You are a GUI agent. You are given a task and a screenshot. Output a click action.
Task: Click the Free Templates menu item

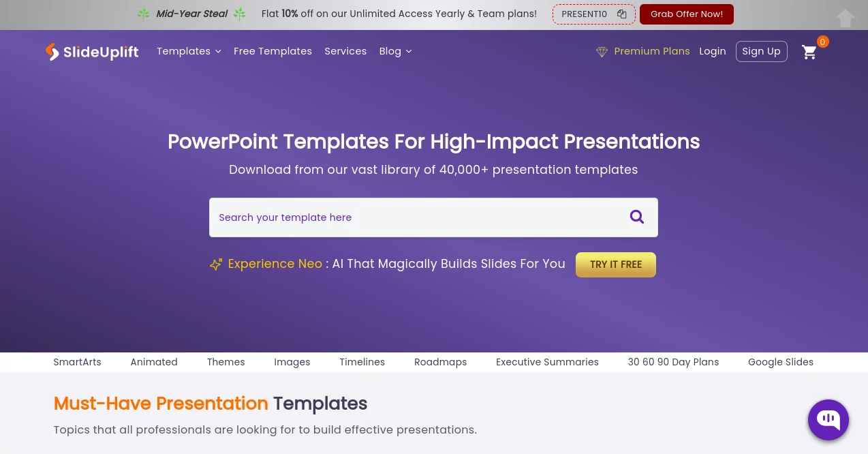point(273,51)
